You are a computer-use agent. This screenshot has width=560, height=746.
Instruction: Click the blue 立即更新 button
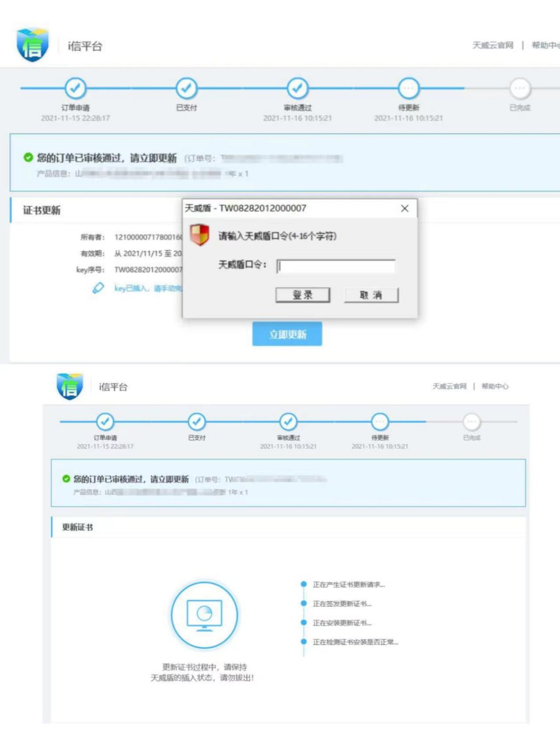pos(287,334)
